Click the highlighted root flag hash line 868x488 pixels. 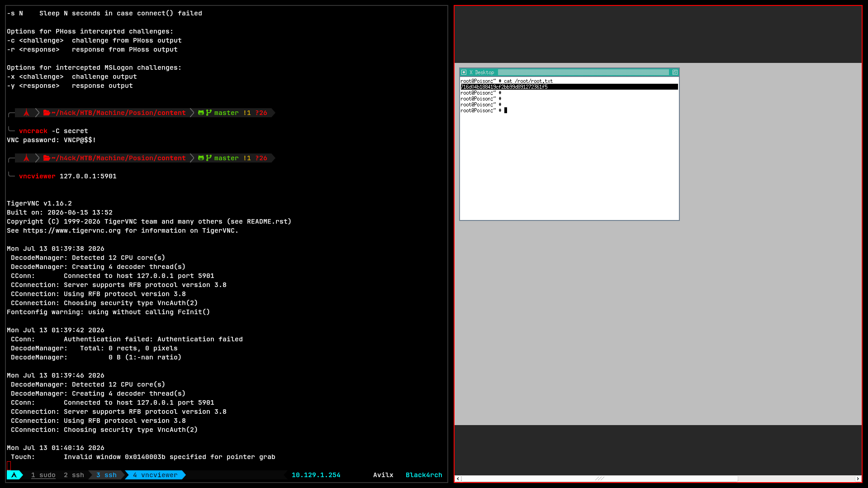click(x=569, y=87)
